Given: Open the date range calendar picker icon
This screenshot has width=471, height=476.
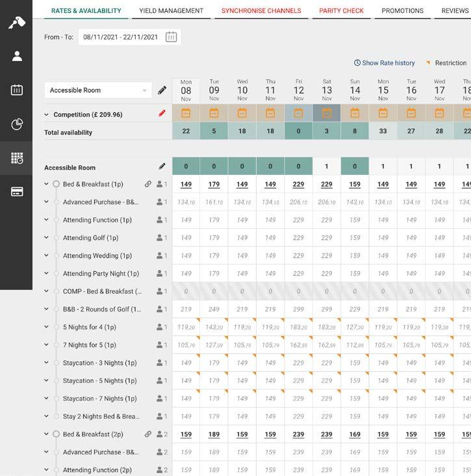Looking at the screenshot, I should (x=171, y=37).
